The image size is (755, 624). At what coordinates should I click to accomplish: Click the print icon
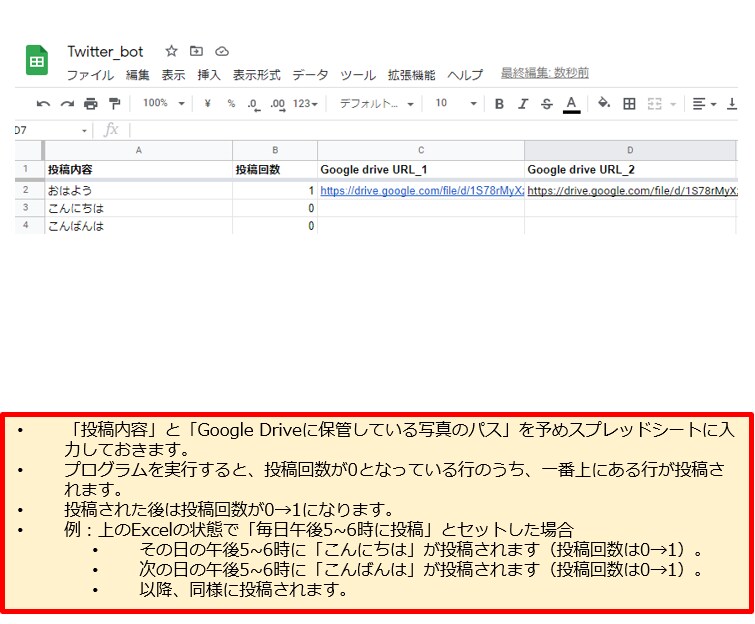(x=91, y=104)
